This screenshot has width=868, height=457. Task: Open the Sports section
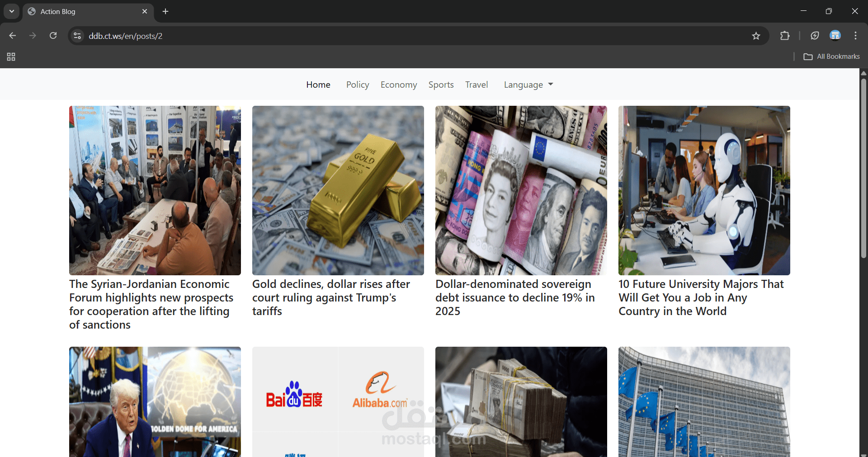click(x=441, y=85)
